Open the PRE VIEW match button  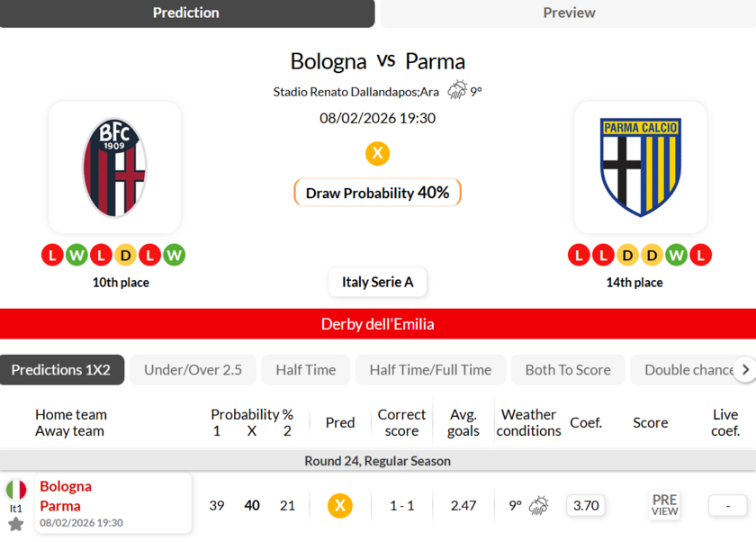point(664,505)
